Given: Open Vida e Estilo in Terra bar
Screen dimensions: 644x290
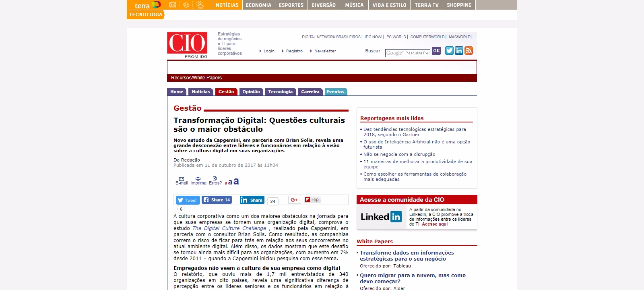Looking at the screenshot, I should pyautogui.click(x=389, y=5).
